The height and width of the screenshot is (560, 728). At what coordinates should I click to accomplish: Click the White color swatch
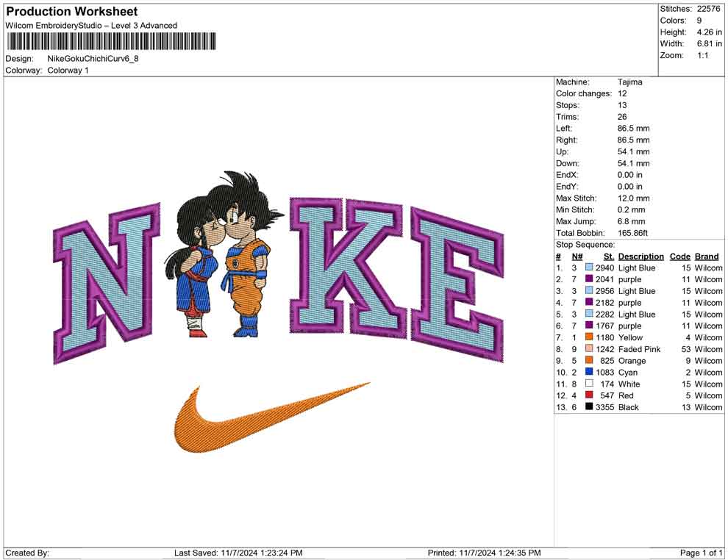589,383
